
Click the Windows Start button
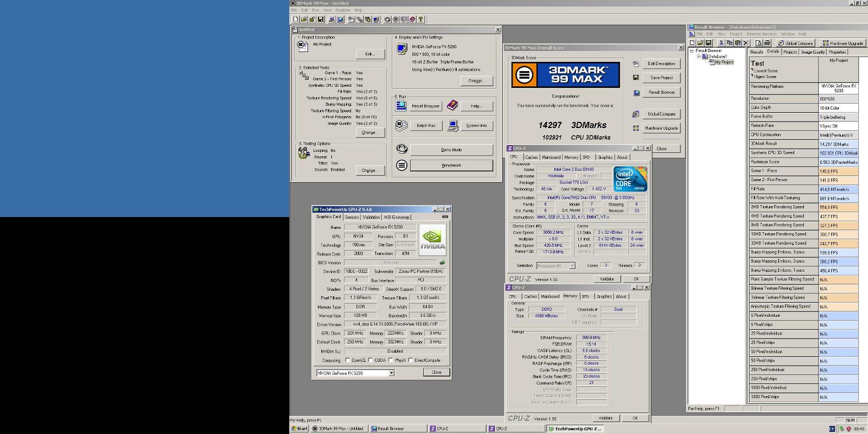[299, 429]
